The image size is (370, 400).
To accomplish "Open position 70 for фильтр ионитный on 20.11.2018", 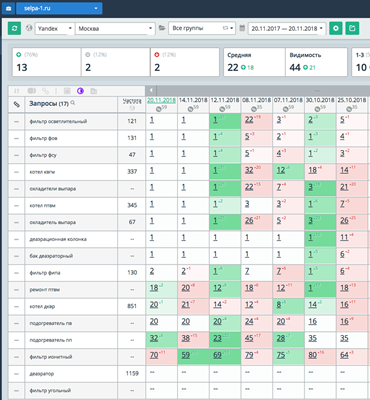I will [x=154, y=355].
